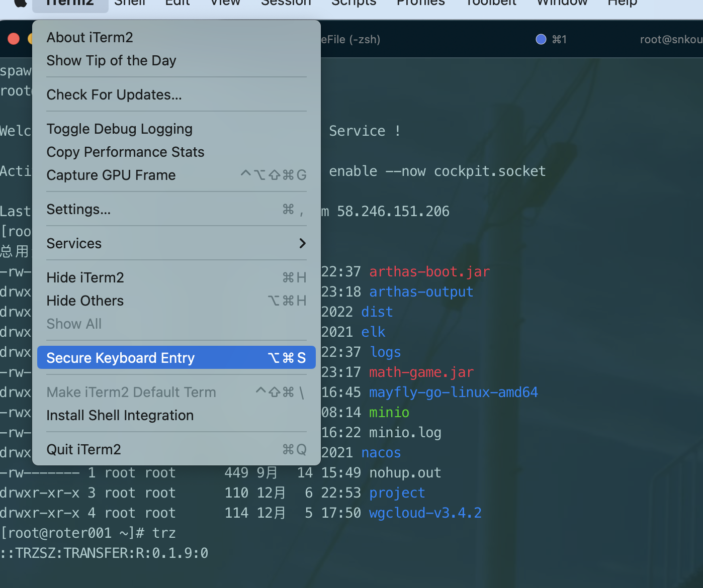703x588 pixels.
Task: Quit iTerm2 via the menu
Action: (x=83, y=449)
